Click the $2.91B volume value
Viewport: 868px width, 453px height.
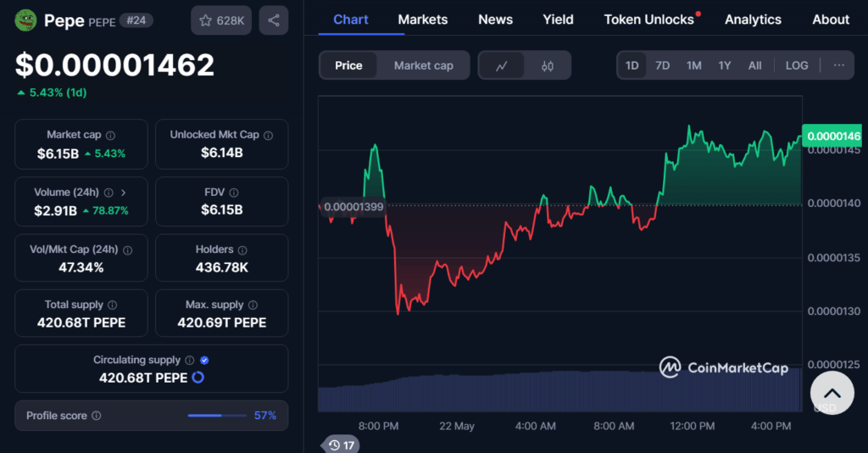pyautogui.click(x=55, y=211)
